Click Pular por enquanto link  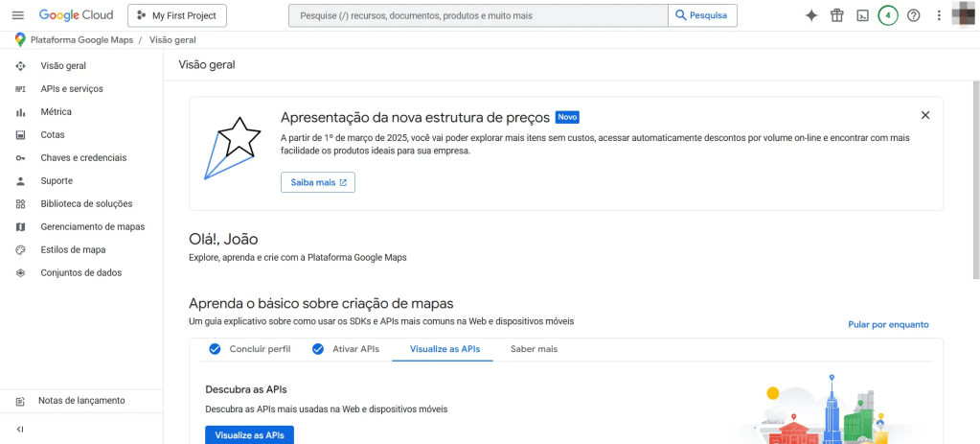[x=888, y=324]
